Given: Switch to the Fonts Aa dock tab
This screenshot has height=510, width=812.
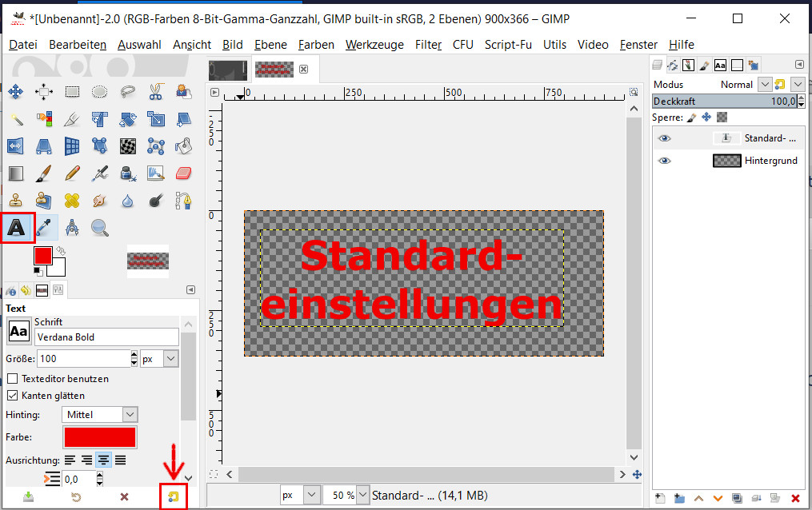Looking at the screenshot, I should click(x=720, y=66).
